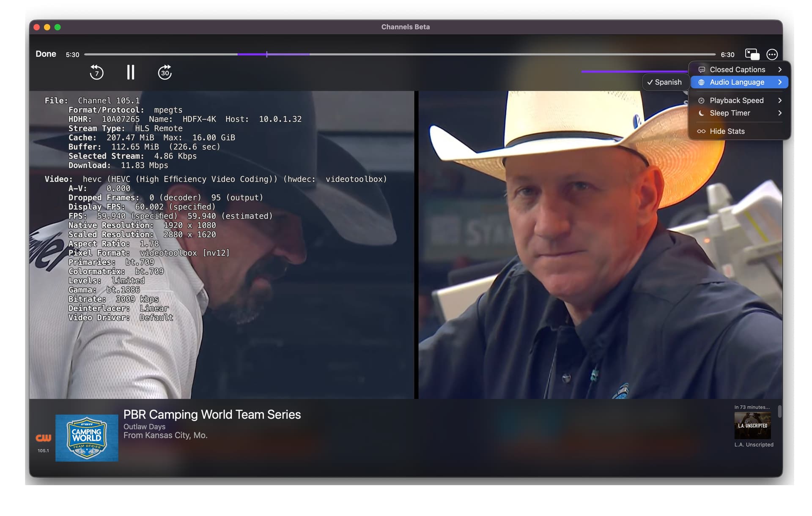The height and width of the screenshot is (516, 812).
Task: Click the Closed Captions speech bubble icon
Action: [x=702, y=70]
